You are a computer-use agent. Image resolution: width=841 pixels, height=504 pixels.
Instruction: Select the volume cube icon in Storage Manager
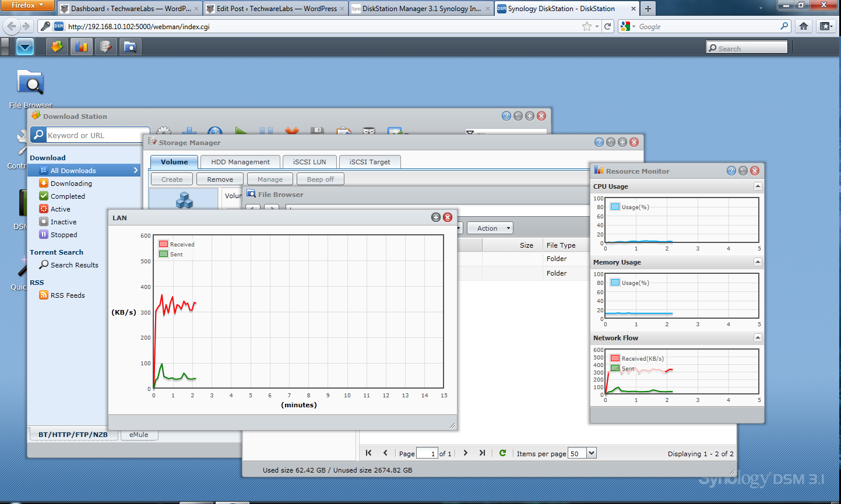[x=184, y=200]
